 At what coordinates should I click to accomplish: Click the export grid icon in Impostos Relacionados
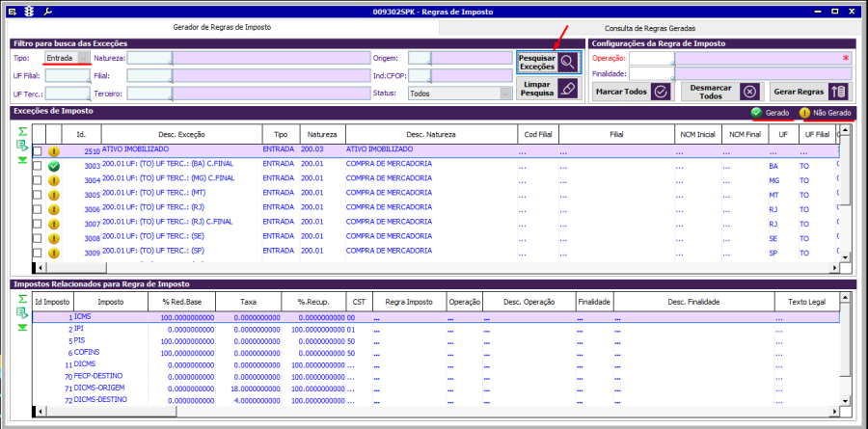pos(21,312)
